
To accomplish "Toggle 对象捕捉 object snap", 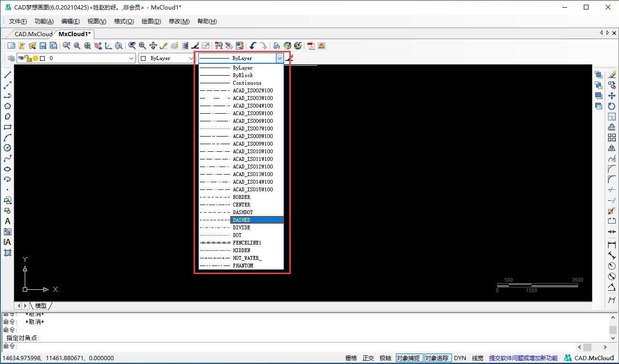I will pyautogui.click(x=409, y=358).
